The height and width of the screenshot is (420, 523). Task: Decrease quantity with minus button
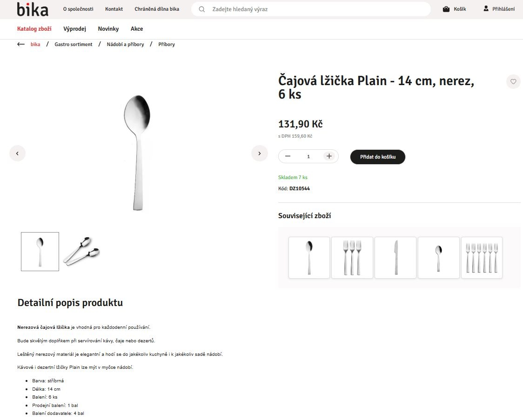coord(288,156)
